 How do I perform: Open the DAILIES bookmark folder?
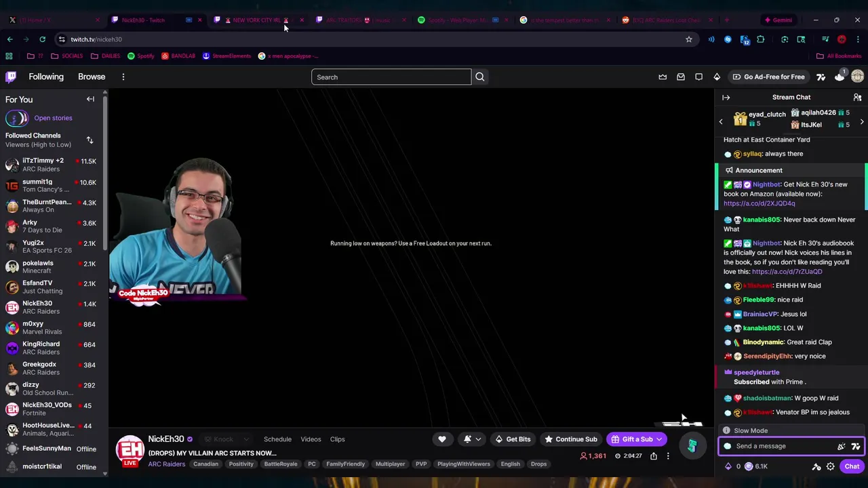pos(106,56)
